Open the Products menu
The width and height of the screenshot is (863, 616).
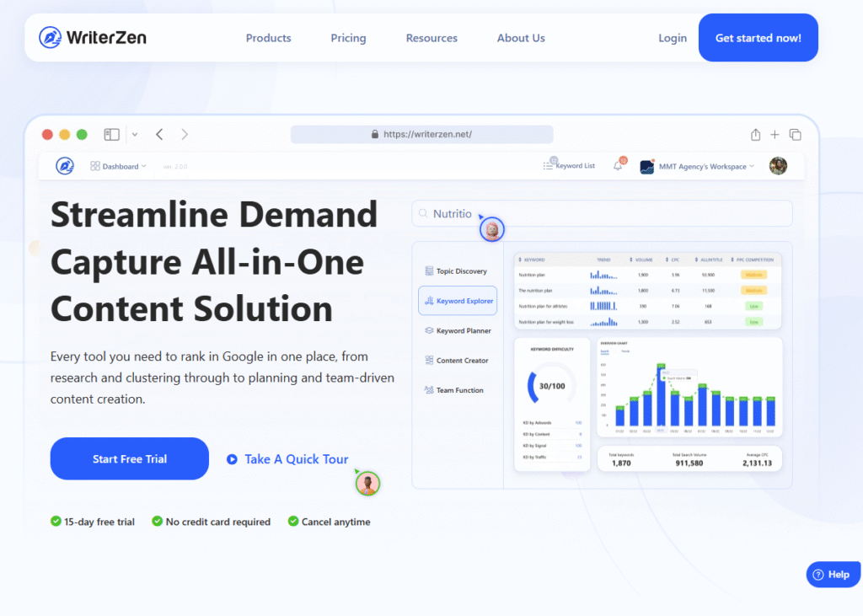pyautogui.click(x=268, y=38)
